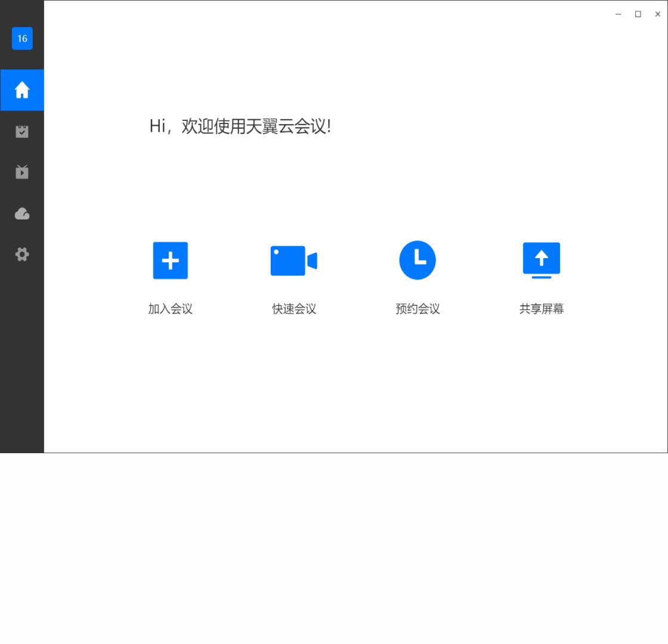668x644 pixels.
Task: Click the 加入会议 label
Action: 171,309
